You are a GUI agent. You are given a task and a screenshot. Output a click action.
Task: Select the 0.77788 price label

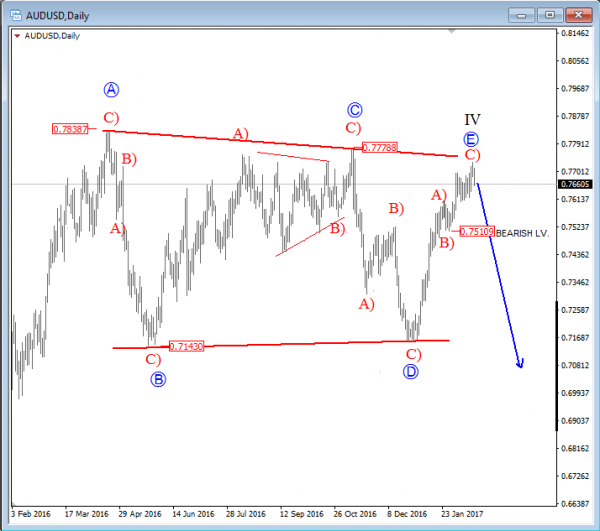(x=380, y=147)
